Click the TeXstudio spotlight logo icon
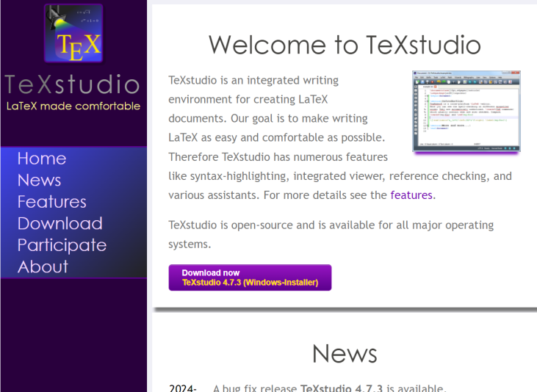 [x=73, y=33]
